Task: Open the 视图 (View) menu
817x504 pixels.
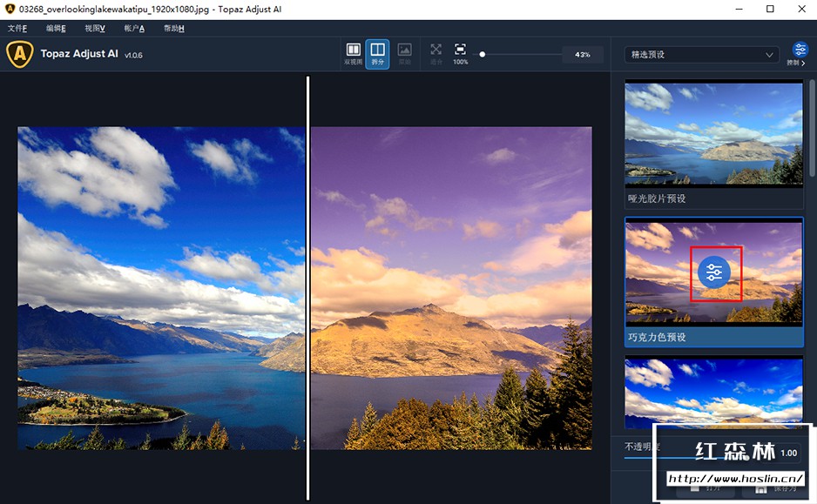Action: pos(95,28)
